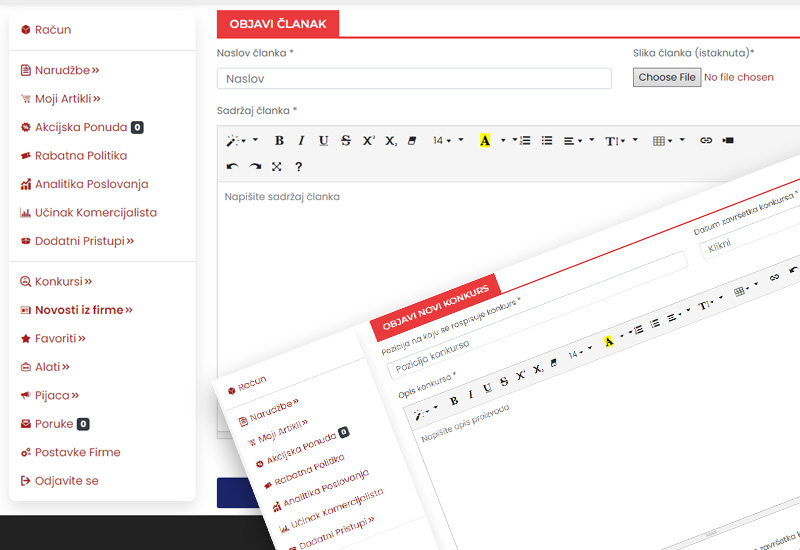Screen dimensions: 800x550
Task: Open the color palette arrow next to highlighted A
Action: 503,140
